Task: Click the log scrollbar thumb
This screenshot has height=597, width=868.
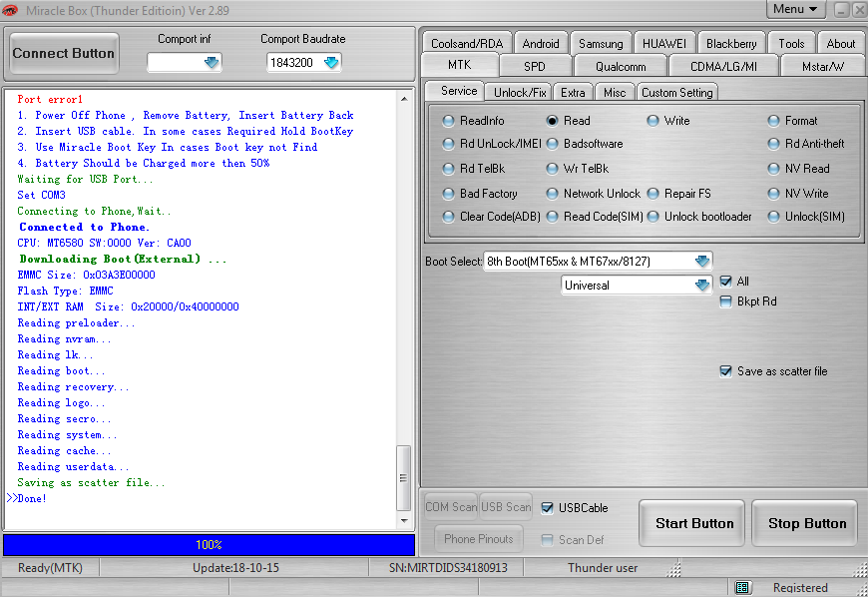Action: tap(403, 477)
